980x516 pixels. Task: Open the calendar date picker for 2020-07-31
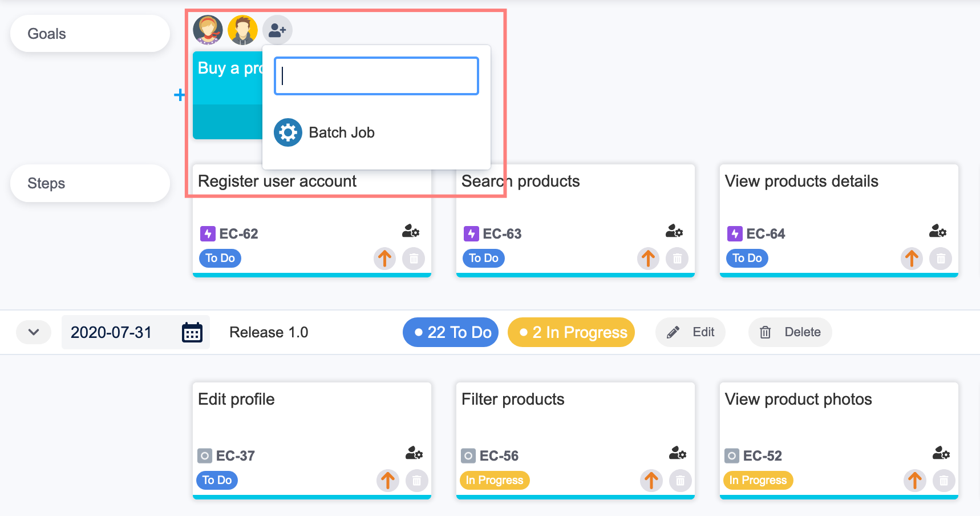192,332
